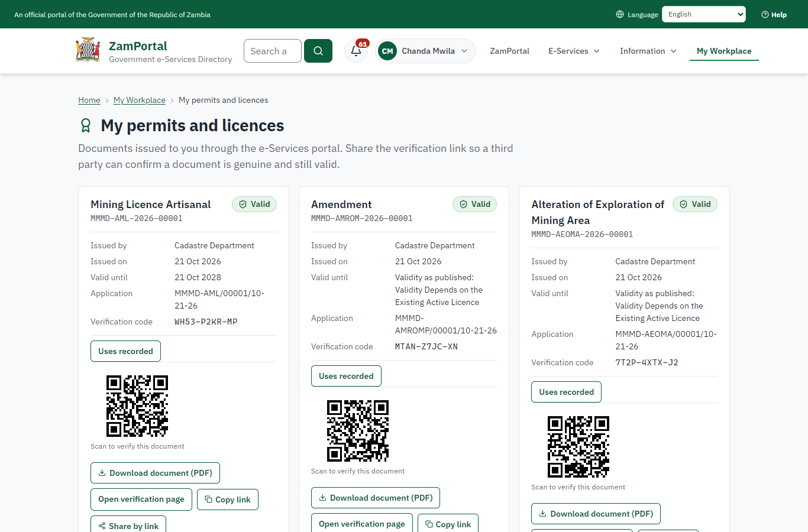Click reference MMMD-AMROM-2026-00001
The width and height of the screenshot is (808, 532).
click(x=362, y=218)
